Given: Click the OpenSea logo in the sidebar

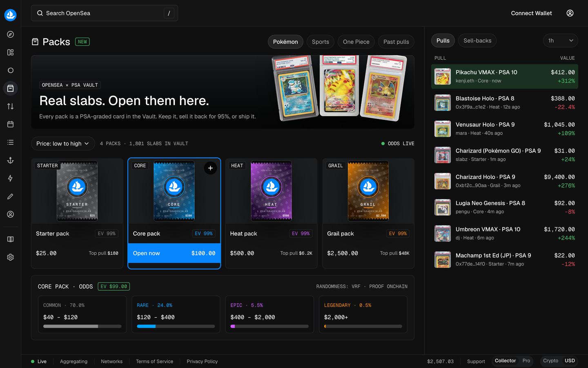Looking at the screenshot, I should click(x=10, y=15).
